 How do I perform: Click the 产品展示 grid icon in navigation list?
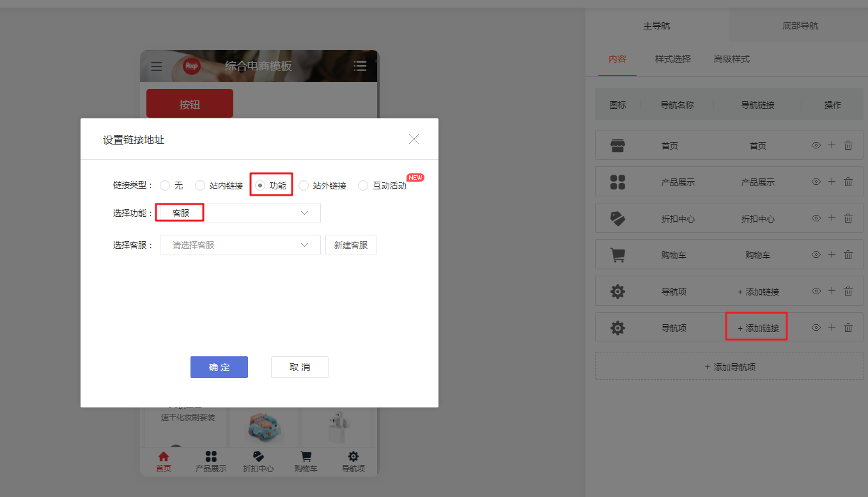tap(617, 182)
